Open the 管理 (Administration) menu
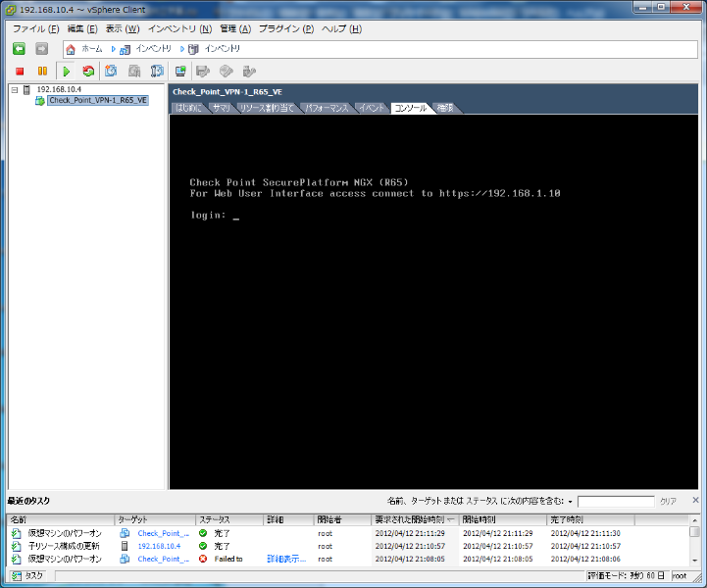This screenshot has width=707, height=588. coord(235,28)
